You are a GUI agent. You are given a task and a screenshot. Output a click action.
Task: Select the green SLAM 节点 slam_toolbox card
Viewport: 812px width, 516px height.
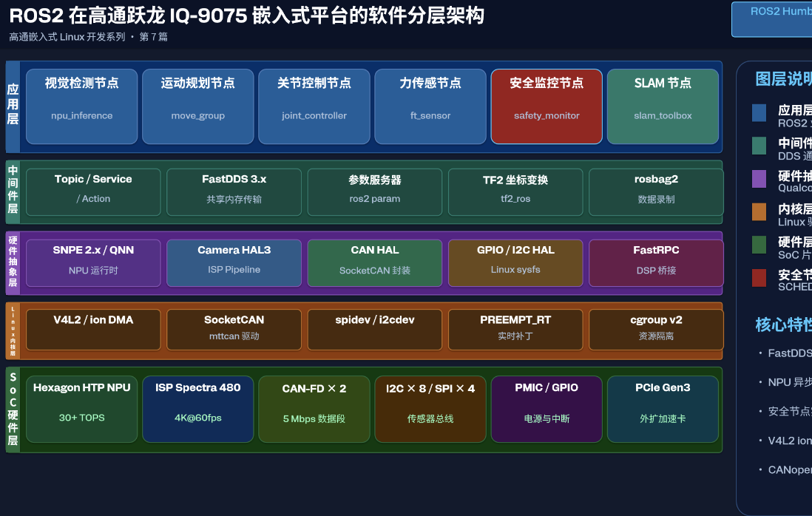pyautogui.click(x=663, y=106)
